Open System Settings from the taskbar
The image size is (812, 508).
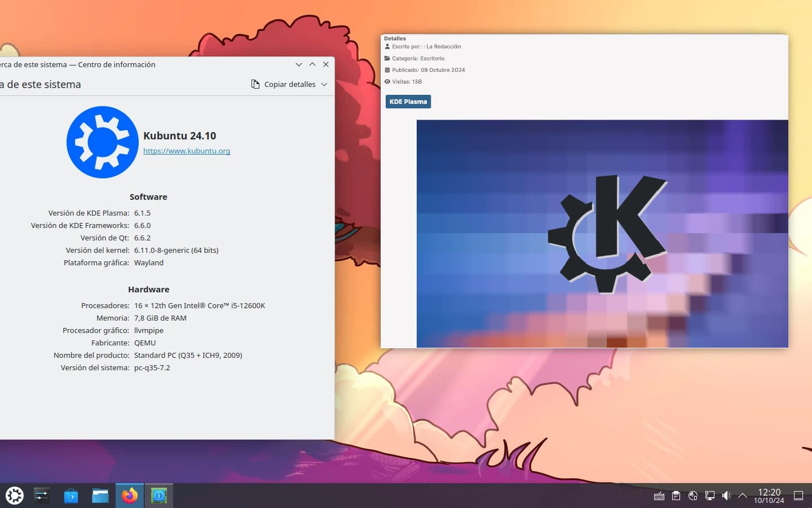point(42,496)
